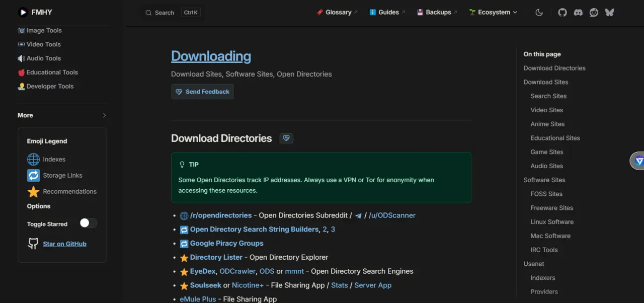This screenshot has height=303, width=644.
Task: Open the /r/opendirectories link
Action: coord(221,215)
